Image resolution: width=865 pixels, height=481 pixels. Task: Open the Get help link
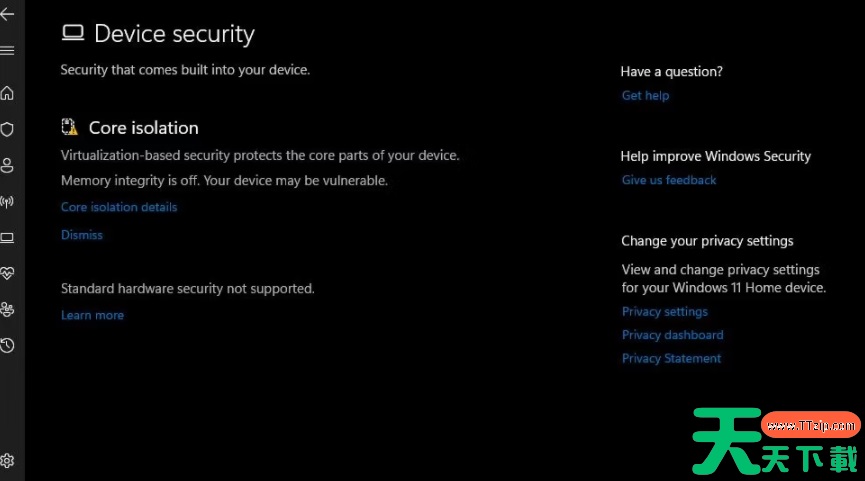tap(645, 95)
